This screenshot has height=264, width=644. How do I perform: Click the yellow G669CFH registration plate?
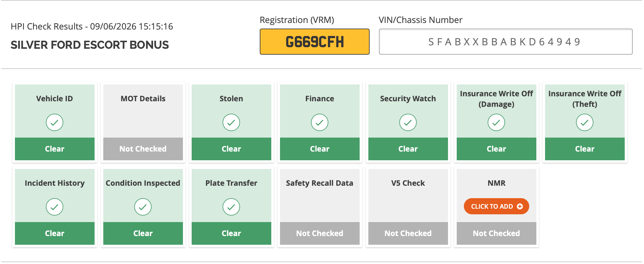tap(315, 42)
